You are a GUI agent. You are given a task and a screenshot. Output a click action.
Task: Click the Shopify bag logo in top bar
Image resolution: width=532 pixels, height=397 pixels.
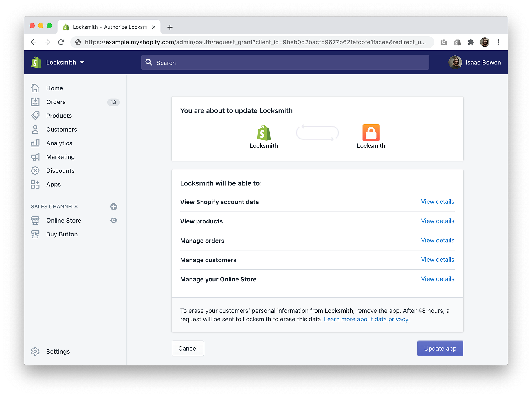36,62
